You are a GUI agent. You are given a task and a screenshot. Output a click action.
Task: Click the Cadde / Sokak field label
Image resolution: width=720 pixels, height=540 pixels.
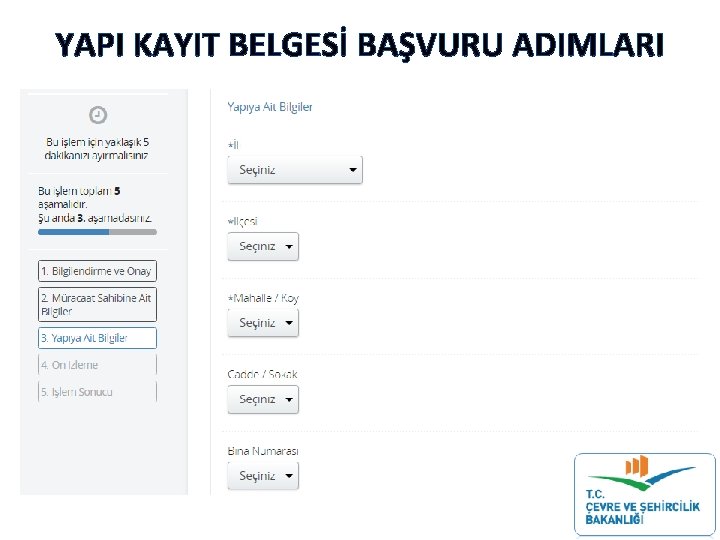tap(262, 374)
